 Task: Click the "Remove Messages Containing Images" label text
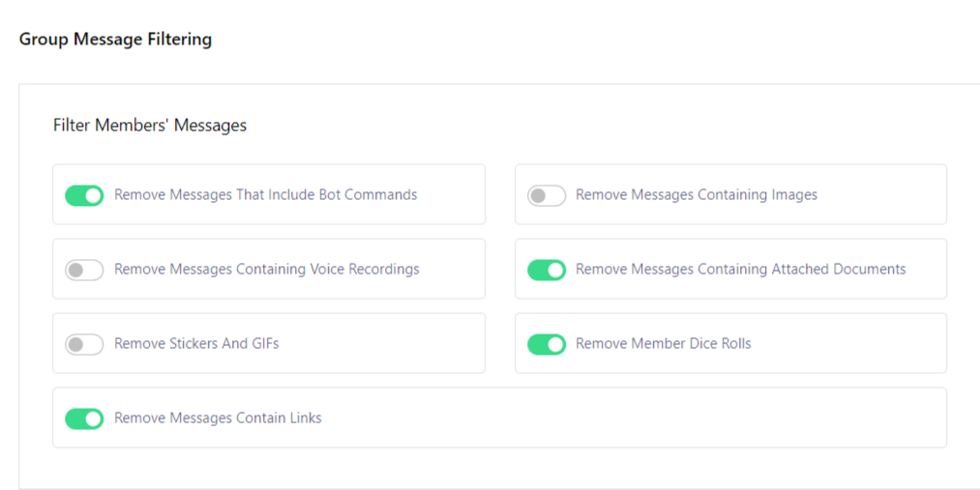coord(696,195)
